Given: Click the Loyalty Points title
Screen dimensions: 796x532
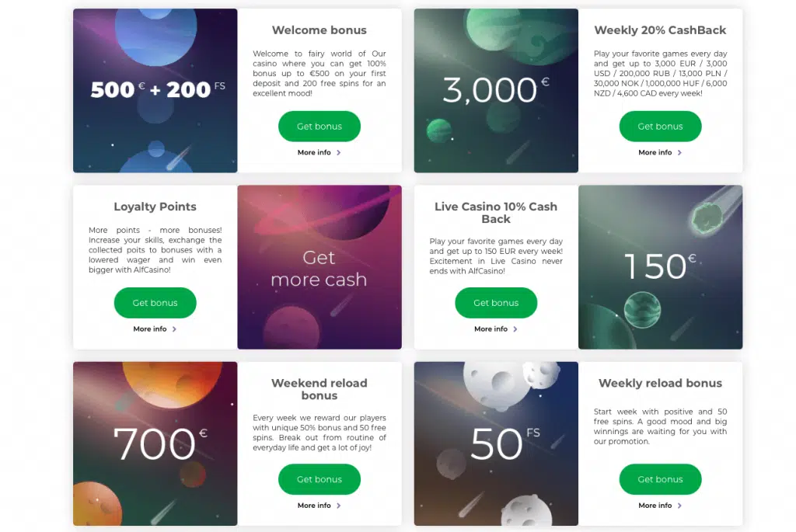Looking at the screenshot, I should point(155,207).
